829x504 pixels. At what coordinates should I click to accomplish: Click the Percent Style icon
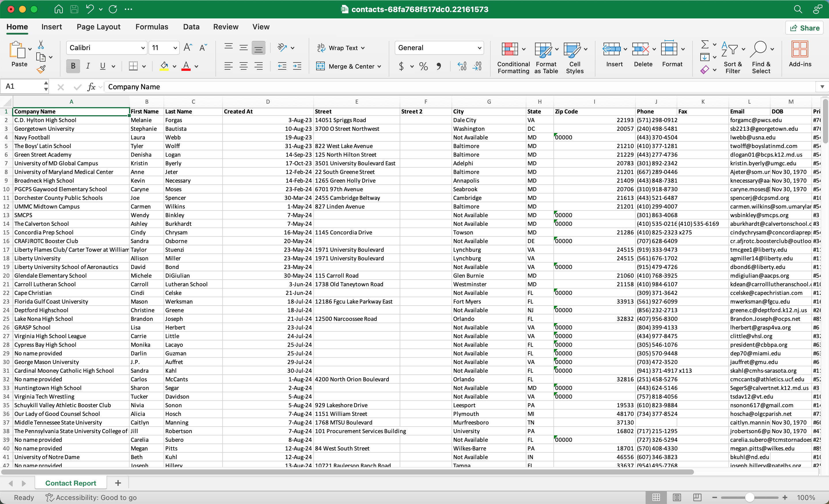[423, 66]
